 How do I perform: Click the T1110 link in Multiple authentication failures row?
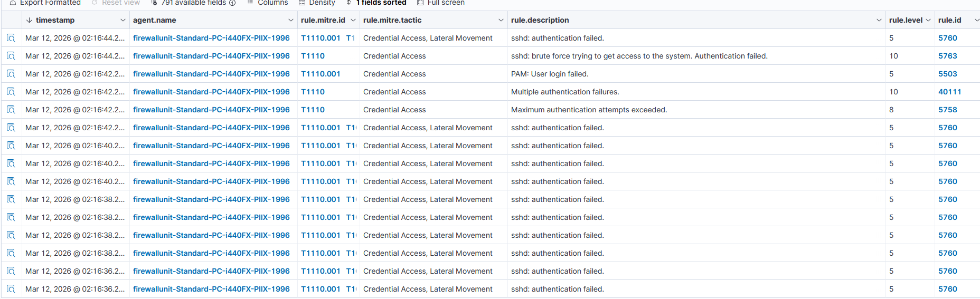tap(313, 92)
